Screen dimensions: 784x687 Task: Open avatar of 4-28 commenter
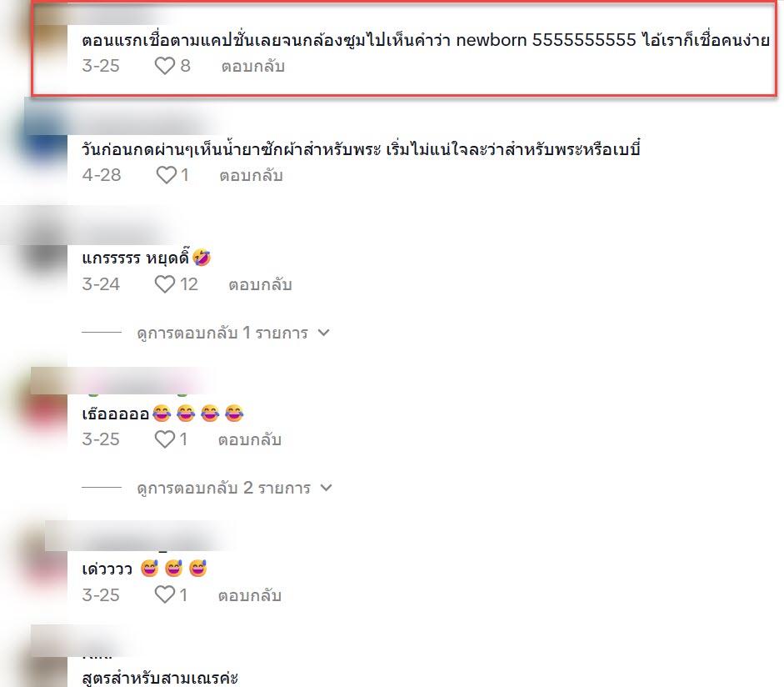[46, 140]
